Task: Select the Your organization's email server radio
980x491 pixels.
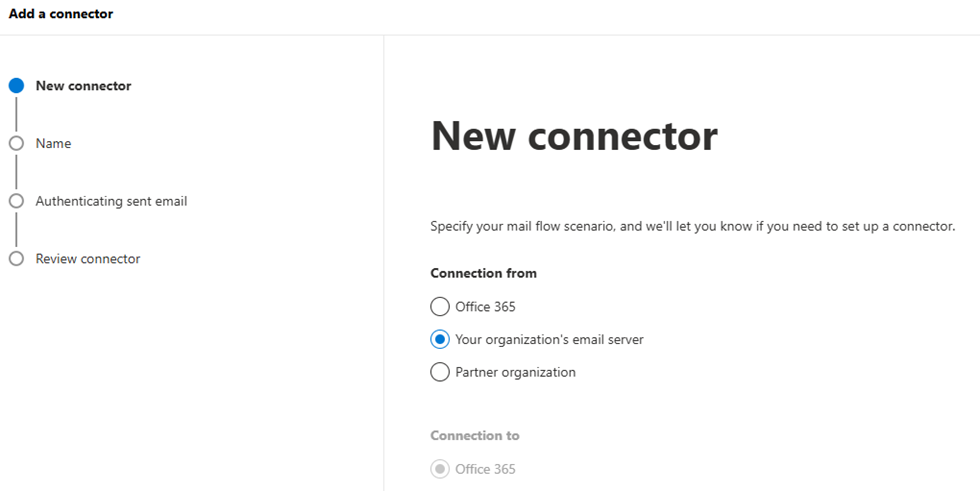Action: click(x=440, y=340)
